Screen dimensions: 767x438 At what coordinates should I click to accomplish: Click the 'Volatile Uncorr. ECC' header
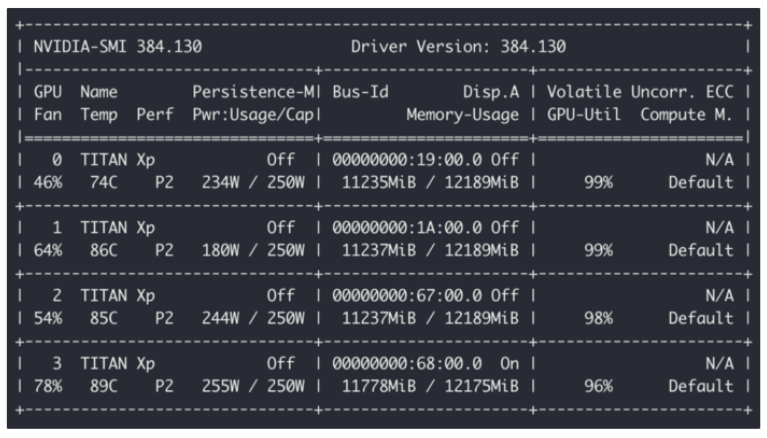(x=640, y=92)
